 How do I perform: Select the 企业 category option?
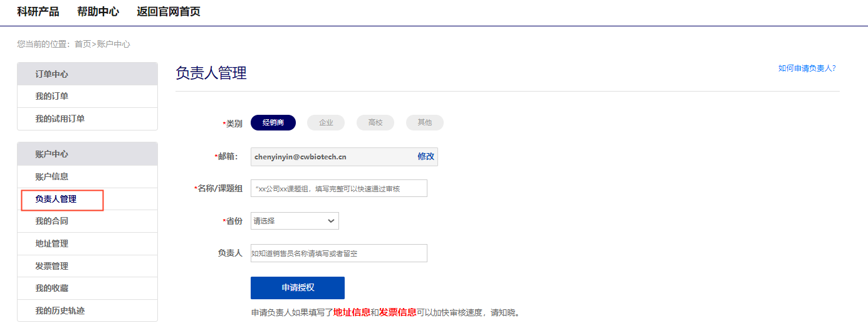pos(326,123)
